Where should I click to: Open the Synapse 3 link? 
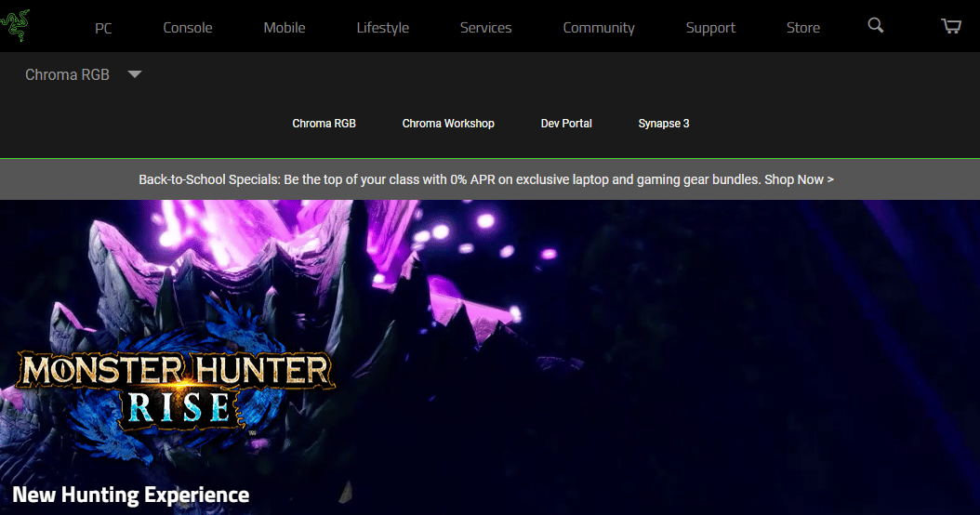[664, 123]
